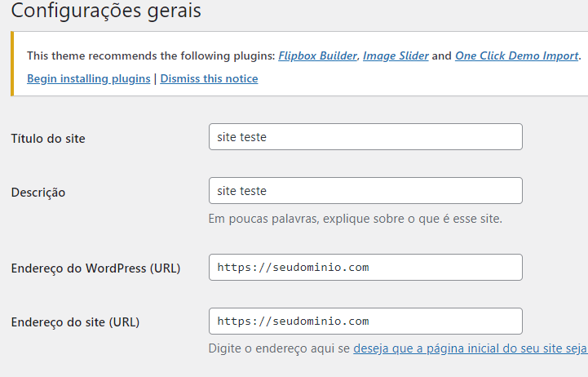
Task: Place cursor in Endereço do site (URL) field
Action: [x=365, y=321]
